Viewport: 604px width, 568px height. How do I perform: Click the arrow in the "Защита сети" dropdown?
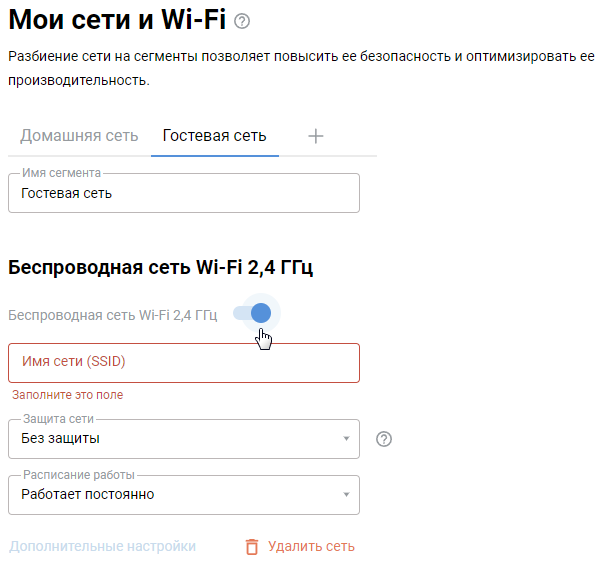(x=346, y=439)
